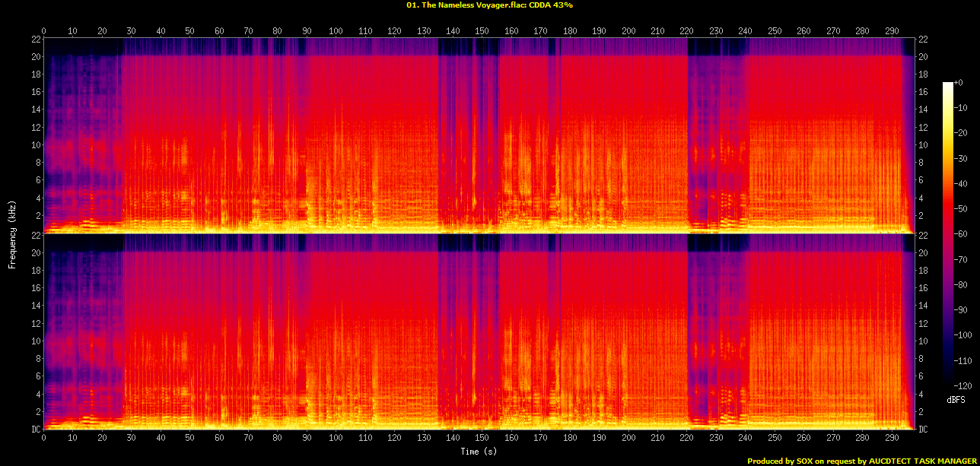Click the 0 second mark on top time axis
The width and height of the screenshot is (980, 466).
(44, 31)
